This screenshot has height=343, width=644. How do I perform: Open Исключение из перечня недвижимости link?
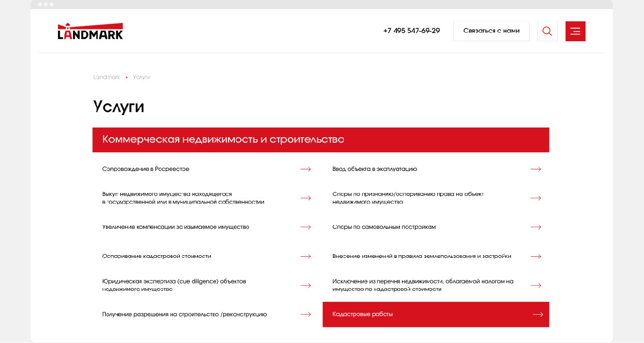click(422, 285)
